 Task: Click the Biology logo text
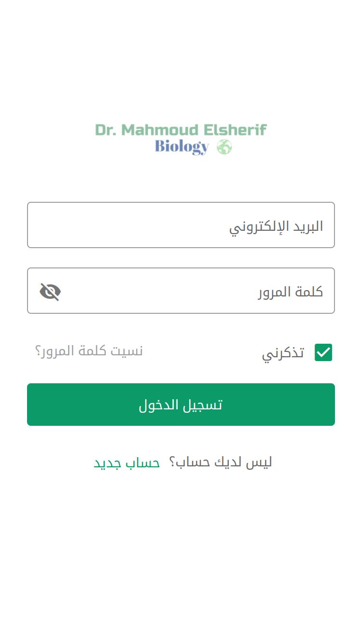(x=182, y=147)
